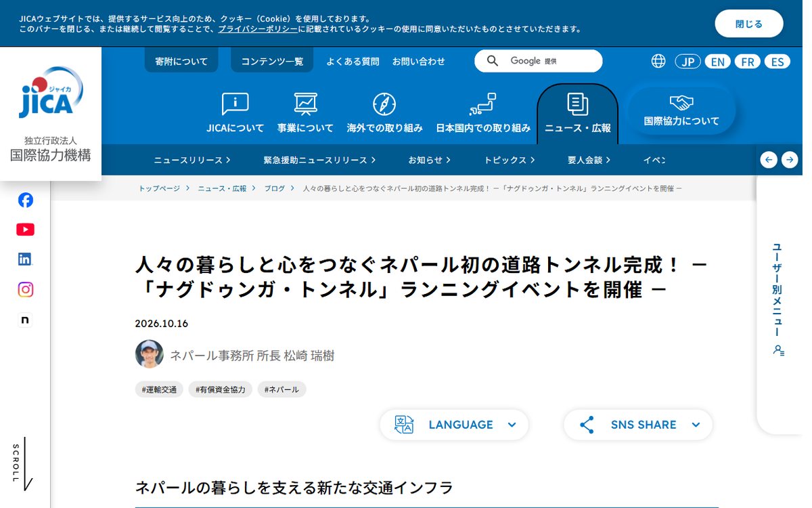Open the Instagram icon

tap(26, 290)
